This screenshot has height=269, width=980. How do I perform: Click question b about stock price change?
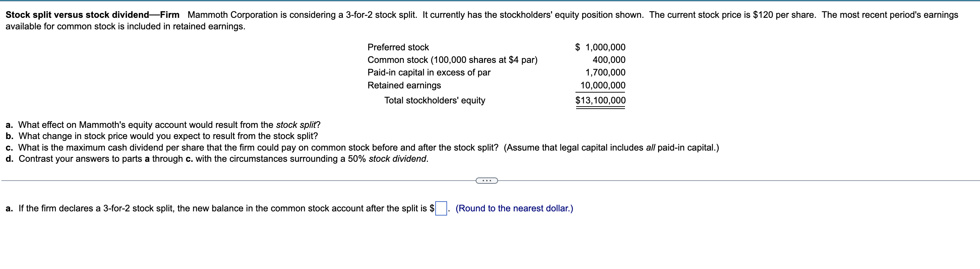[x=162, y=136]
